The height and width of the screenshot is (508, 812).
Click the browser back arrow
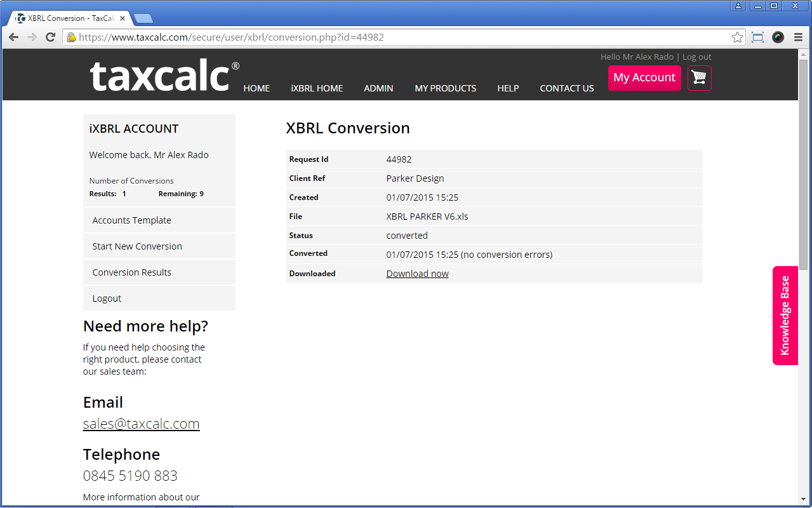click(13, 37)
